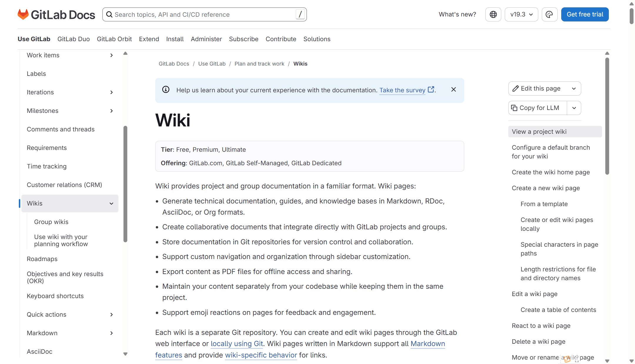Open Customer relations (CRM) page
This screenshot has width=635, height=364.
coord(64,185)
